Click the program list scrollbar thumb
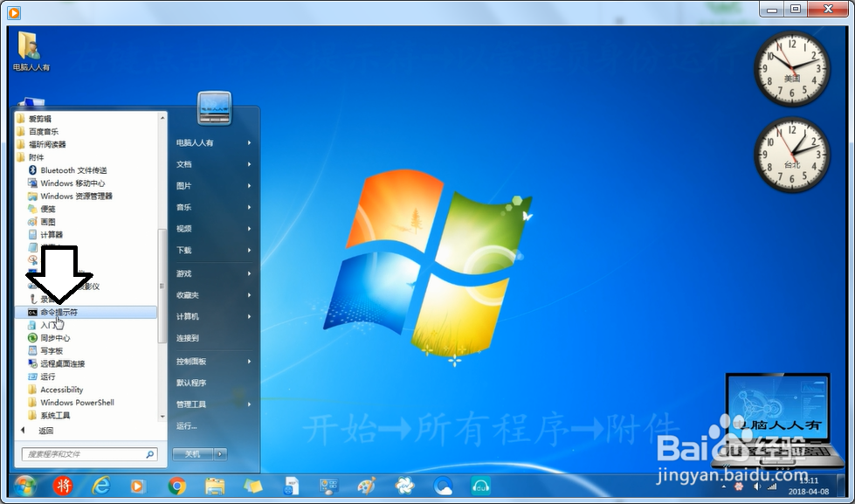855x504 pixels. point(162,286)
